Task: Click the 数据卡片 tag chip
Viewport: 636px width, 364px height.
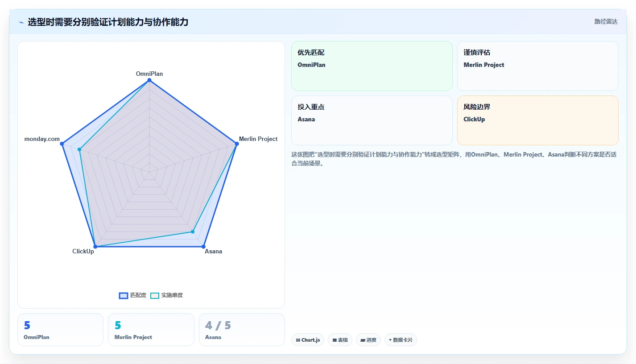Action: pyautogui.click(x=401, y=340)
